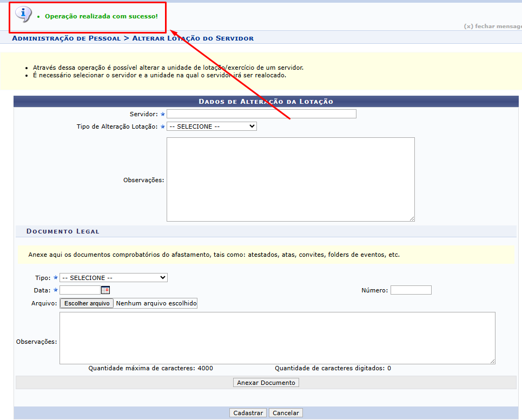Click the green success message text
Screen dimensions: 522x420
click(x=101, y=16)
